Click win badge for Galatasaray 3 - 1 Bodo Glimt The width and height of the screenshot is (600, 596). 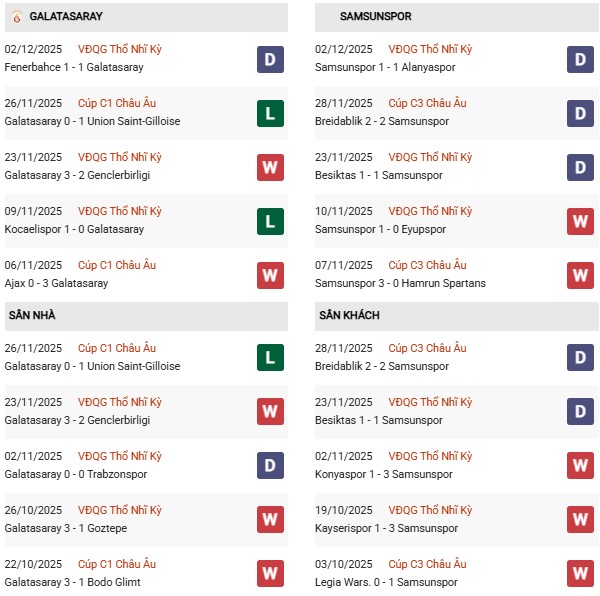tap(270, 573)
